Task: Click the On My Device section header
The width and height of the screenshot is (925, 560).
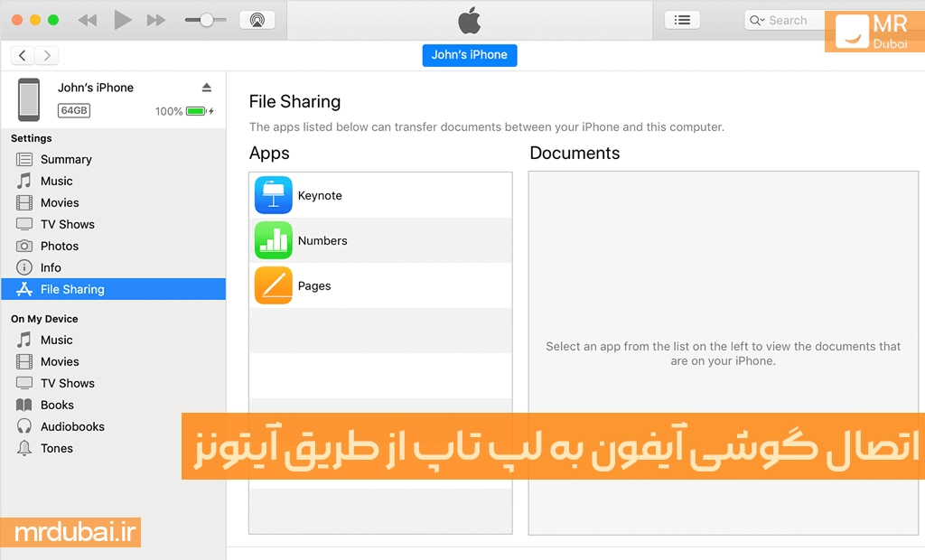Action: coord(44,319)
